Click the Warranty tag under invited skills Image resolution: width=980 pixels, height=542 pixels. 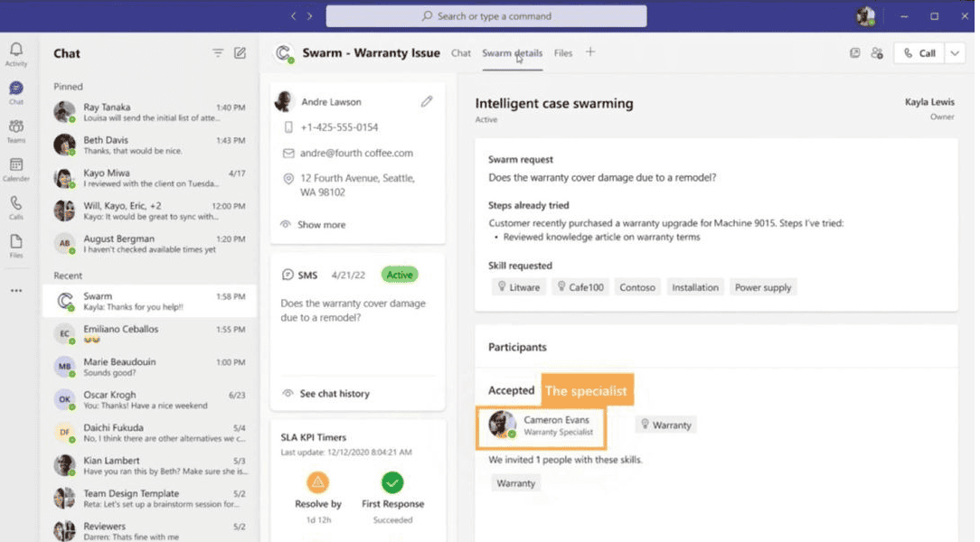point(515,483)
